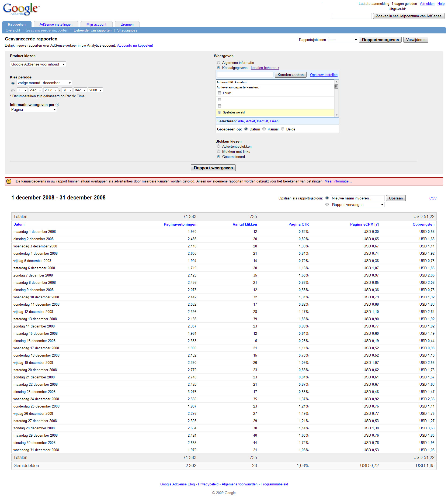The height and width of the screenshot is (497, 448).
Task: Open the Google AdSense voor inhoud product dropdown
Action: click(38, 64)
